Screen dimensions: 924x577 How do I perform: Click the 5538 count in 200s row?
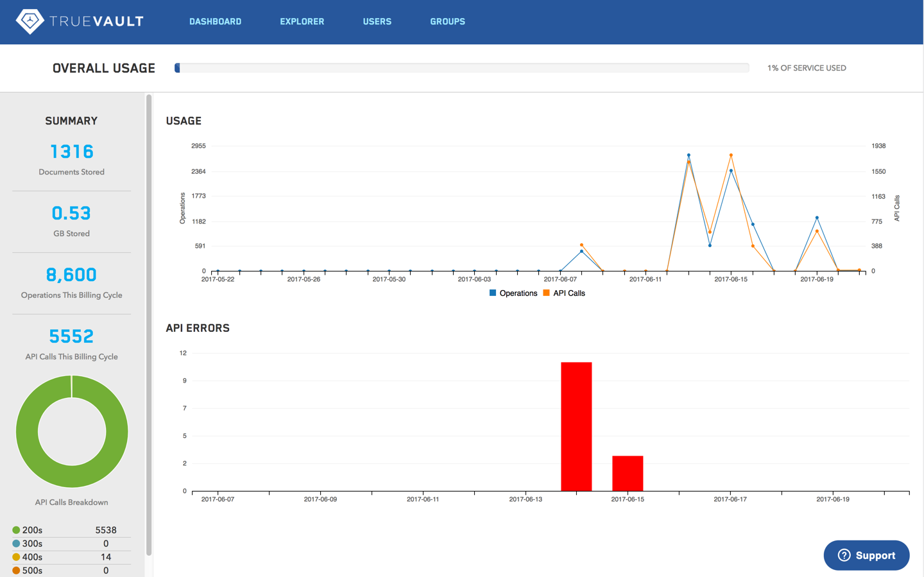(x=106, y=530)
